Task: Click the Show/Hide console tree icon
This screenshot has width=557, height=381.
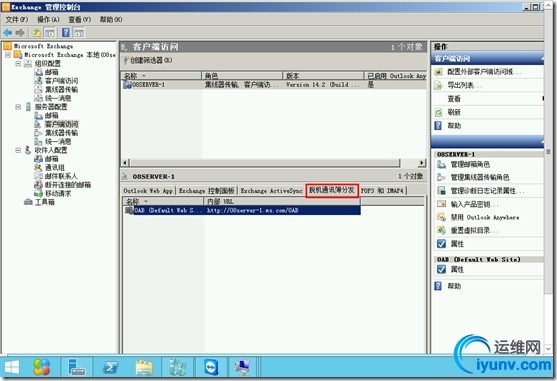Action: 50,33
